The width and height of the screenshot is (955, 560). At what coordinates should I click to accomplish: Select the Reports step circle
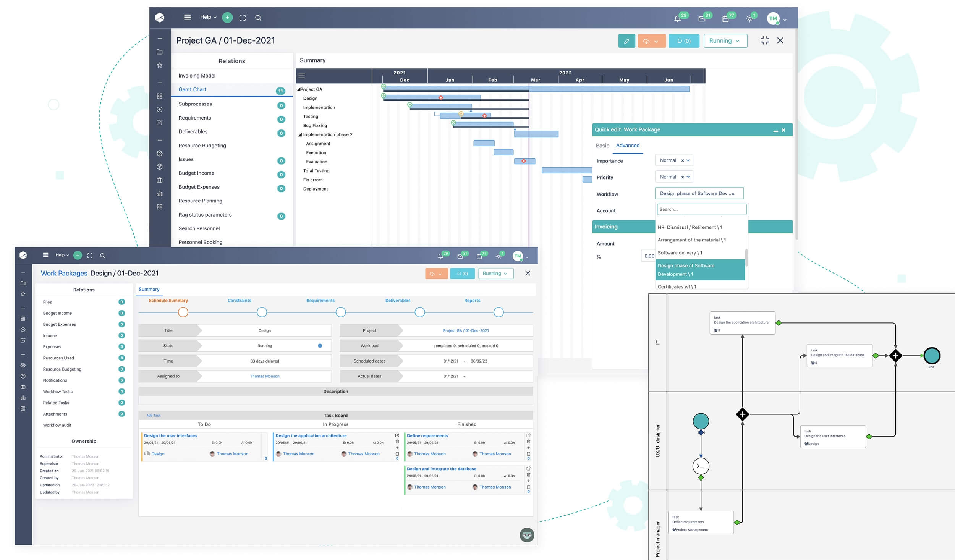498,312
